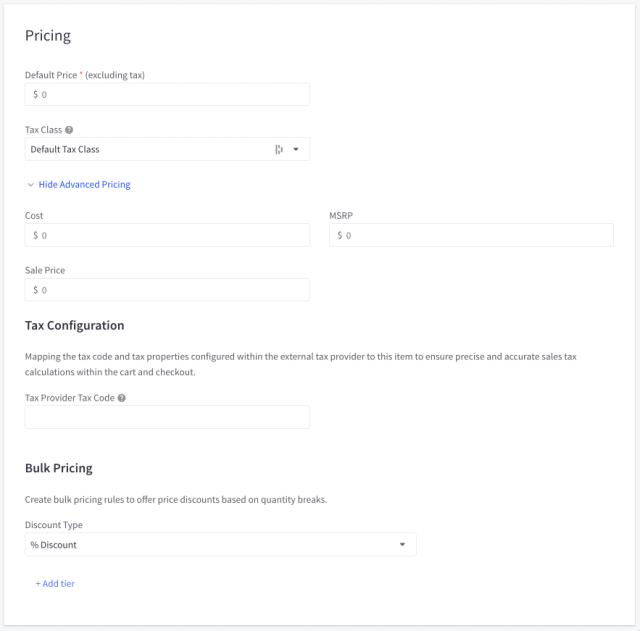This screenshot has height=631, width=640.
Task: Click the Discount Type field label
Action: [x=54, y=525]
